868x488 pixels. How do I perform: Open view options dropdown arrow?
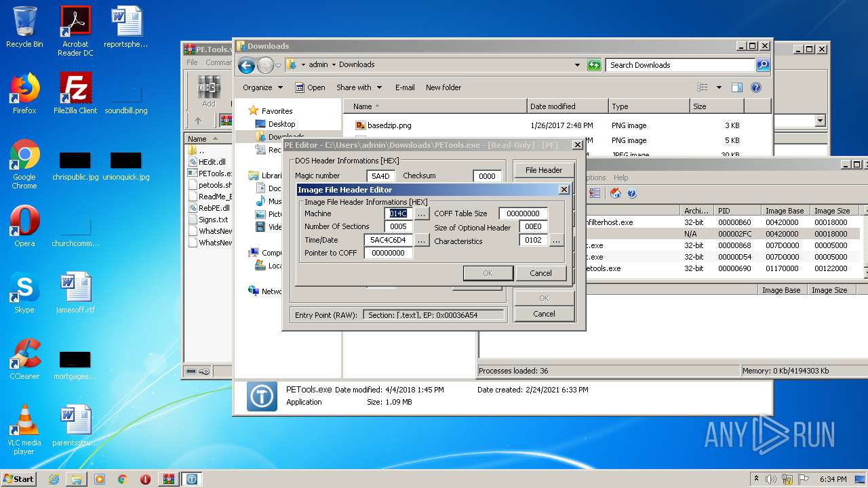[719, 87]
